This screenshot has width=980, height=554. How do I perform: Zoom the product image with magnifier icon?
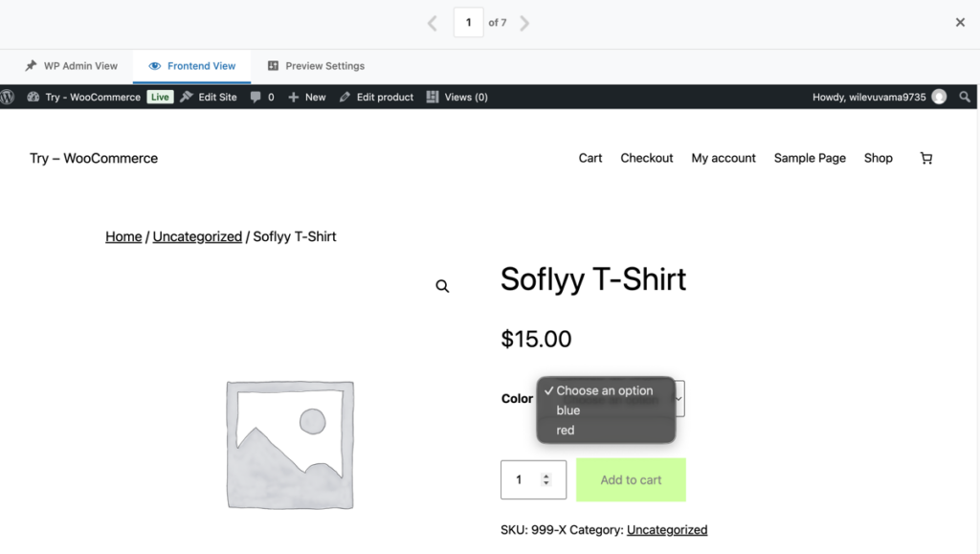[x=442, y=286]
